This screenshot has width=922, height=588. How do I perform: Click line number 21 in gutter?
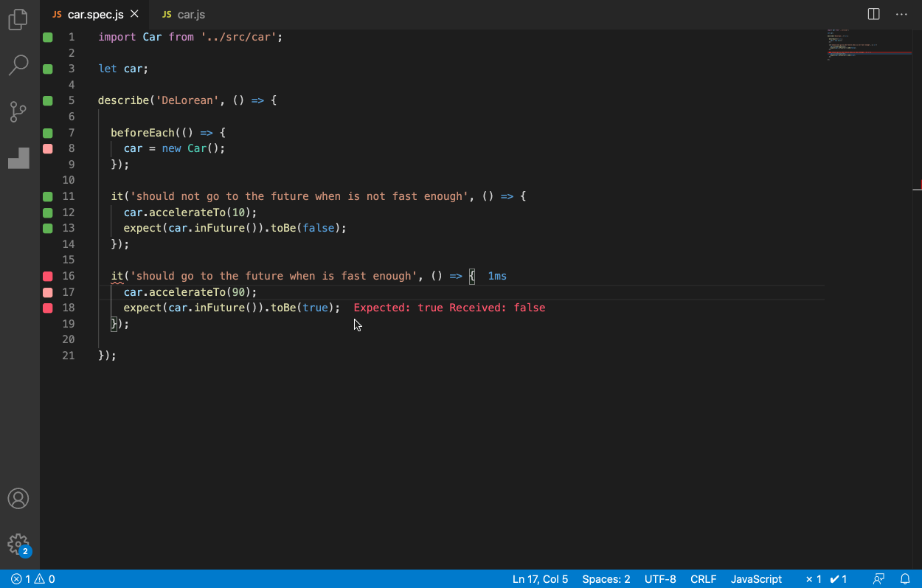69,356
